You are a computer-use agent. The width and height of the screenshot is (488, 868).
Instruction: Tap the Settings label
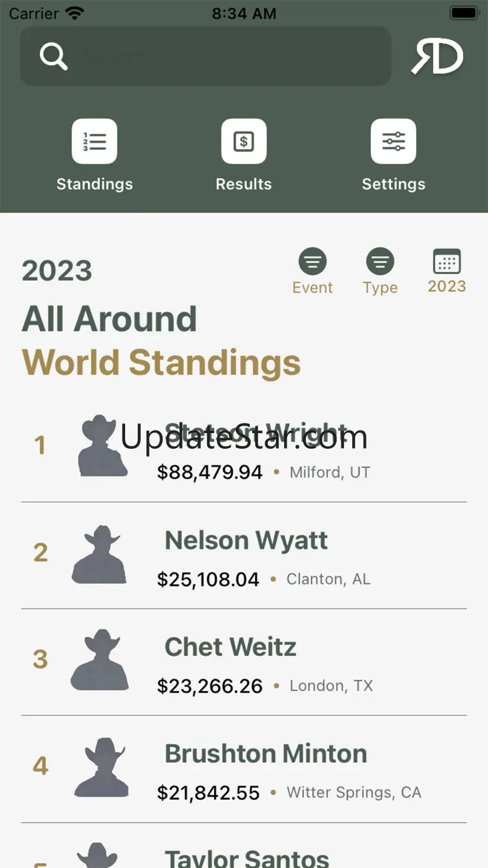click(394, 184)
